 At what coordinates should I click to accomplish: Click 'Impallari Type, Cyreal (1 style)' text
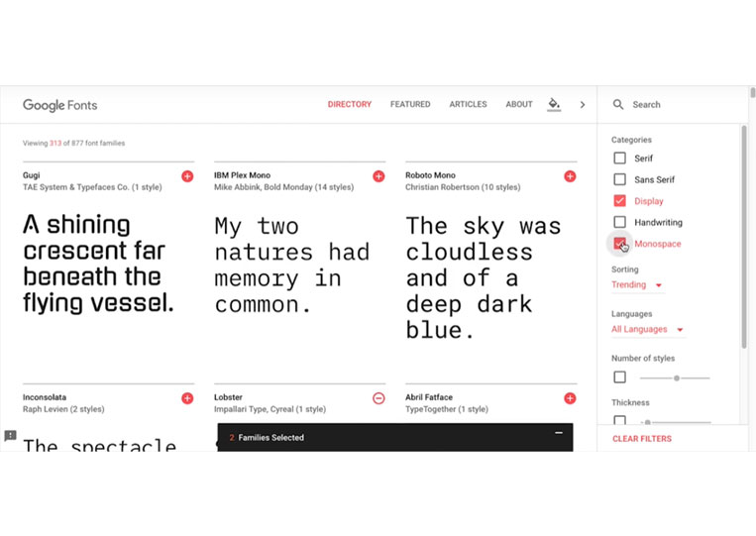pyautogui.click(x=270, y=409)
